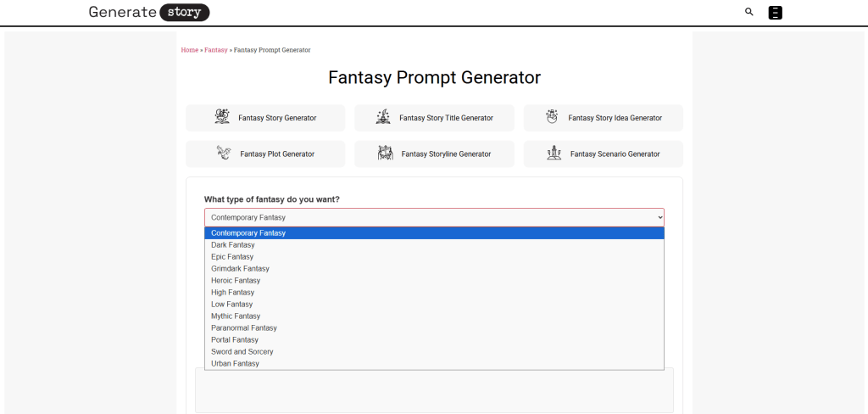Click the Fantasy Prompt Generator heading
868x414 pixels.
435,77
